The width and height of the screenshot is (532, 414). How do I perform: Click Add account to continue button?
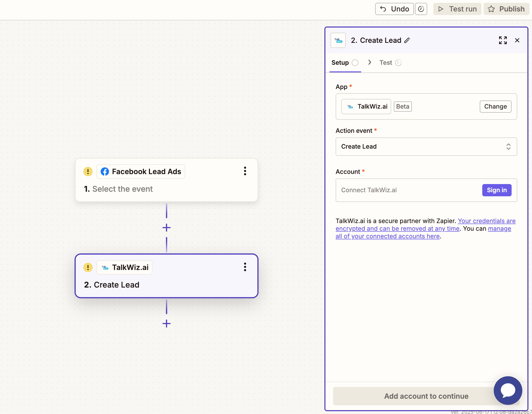[x=426, y=396]
